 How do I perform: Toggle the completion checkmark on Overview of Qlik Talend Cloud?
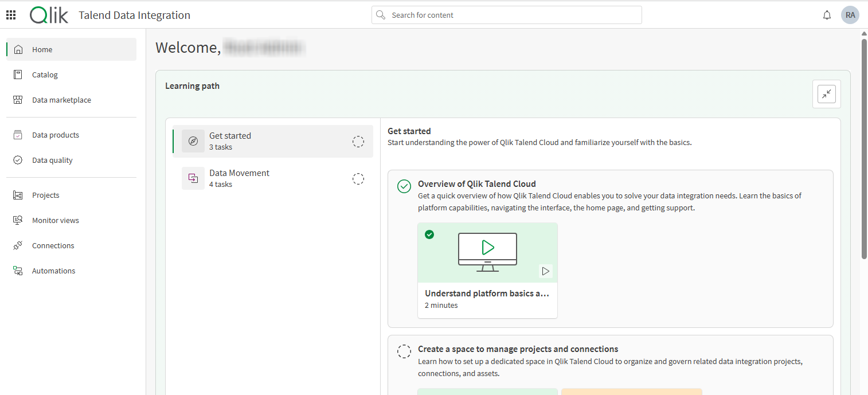[404, 186]
